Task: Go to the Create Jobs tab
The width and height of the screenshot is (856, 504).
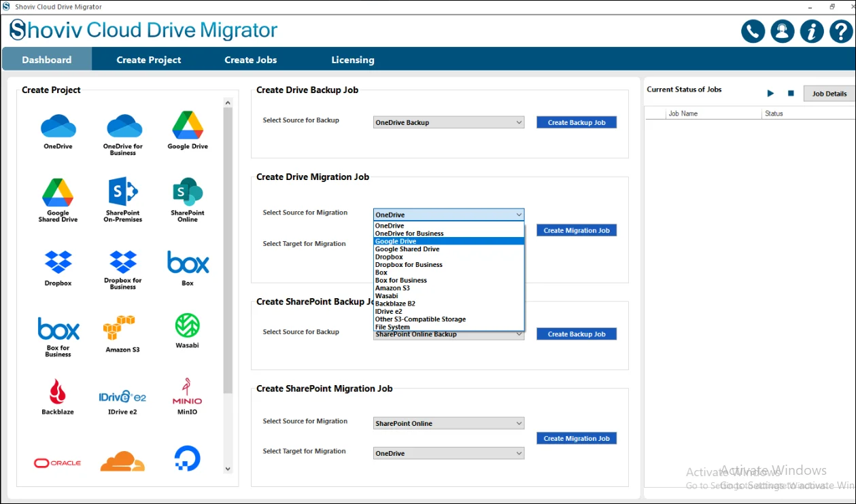Action: tap(251, 60)
